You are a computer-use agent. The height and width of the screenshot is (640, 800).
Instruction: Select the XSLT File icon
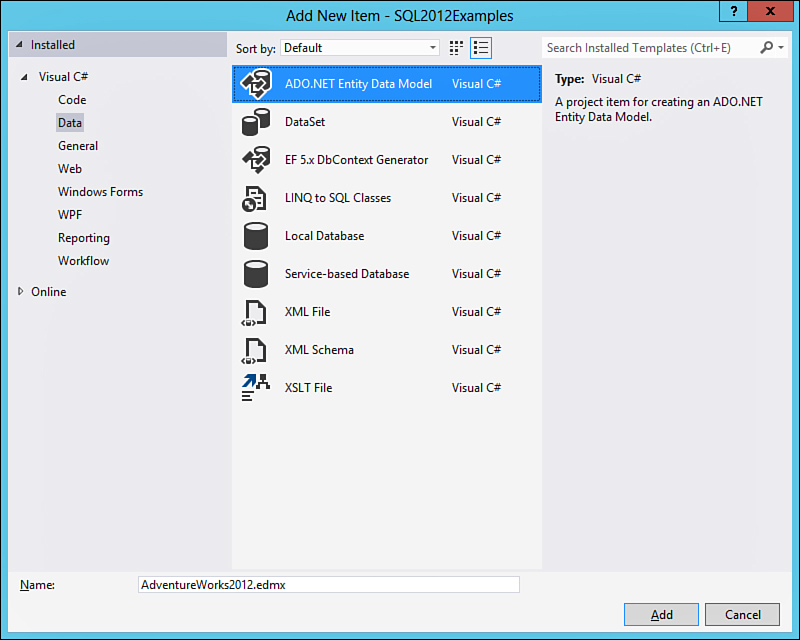[257, 388]
